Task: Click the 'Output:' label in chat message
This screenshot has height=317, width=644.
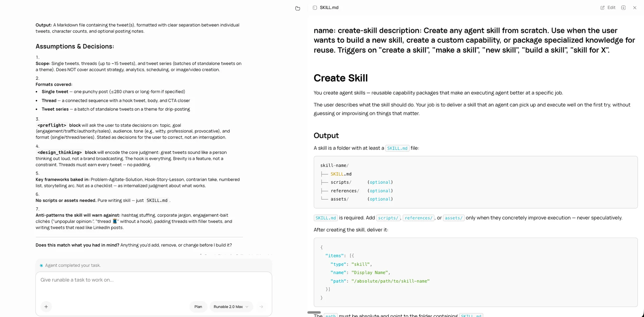Action: [44, 25]
